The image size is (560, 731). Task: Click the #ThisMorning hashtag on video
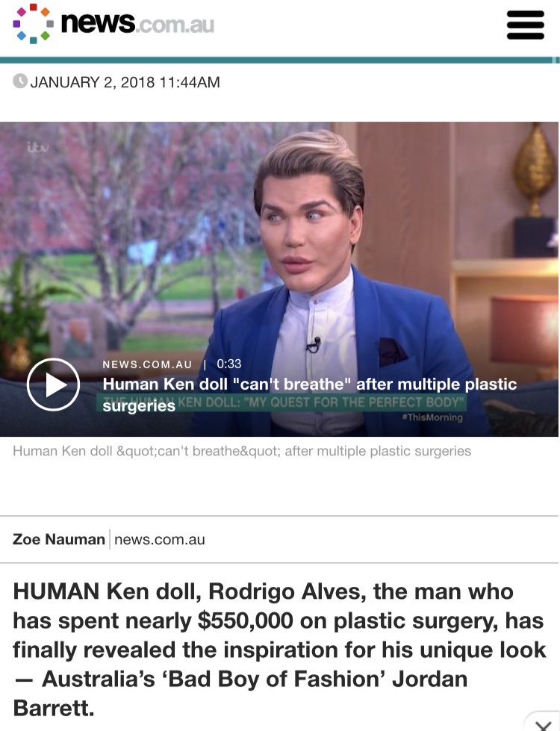[432, 417]
